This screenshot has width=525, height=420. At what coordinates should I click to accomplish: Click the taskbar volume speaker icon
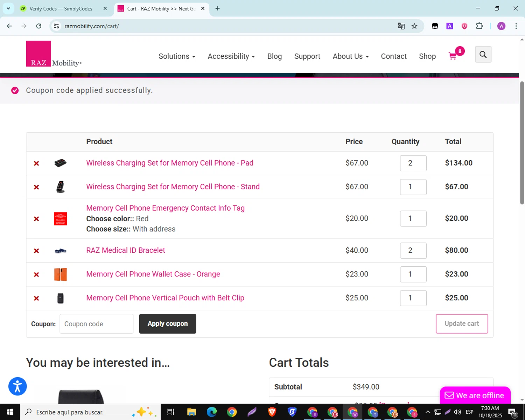457,412
